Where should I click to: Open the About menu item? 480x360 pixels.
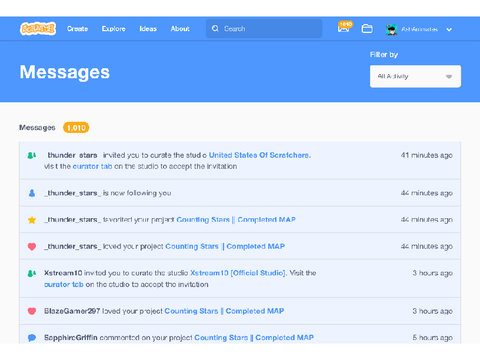(180, 29)
